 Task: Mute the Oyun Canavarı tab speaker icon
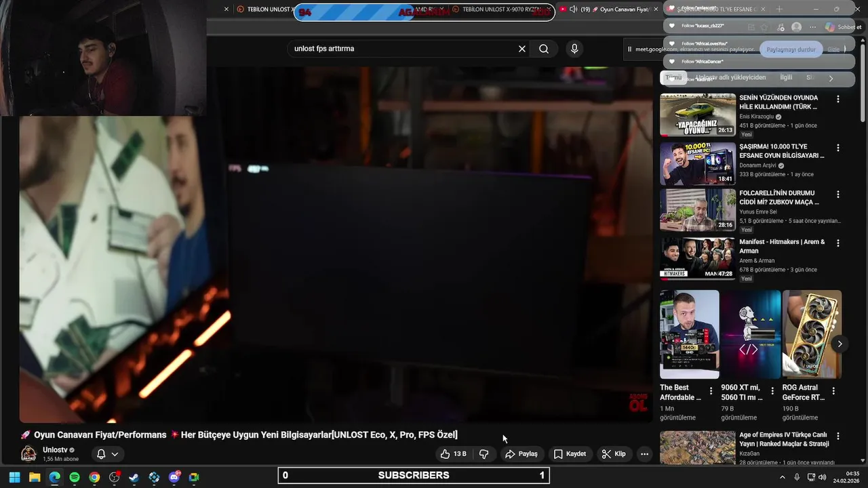click(573, 9)
